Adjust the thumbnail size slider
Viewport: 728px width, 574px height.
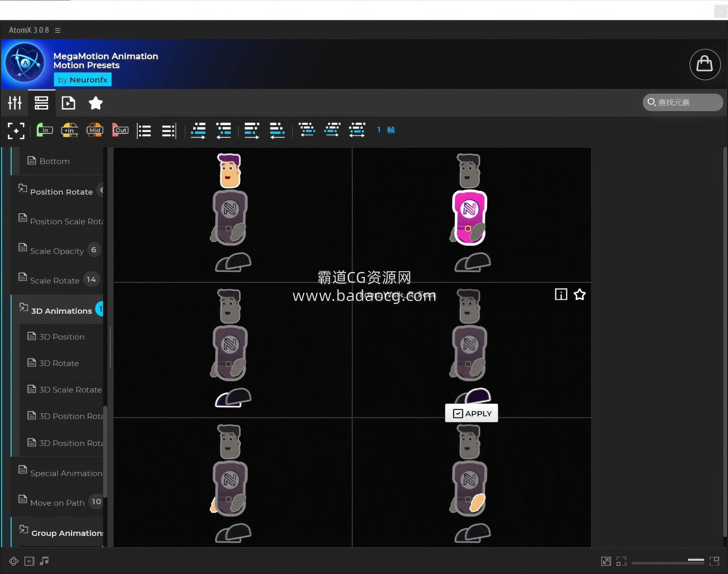[x=668, y=563]
